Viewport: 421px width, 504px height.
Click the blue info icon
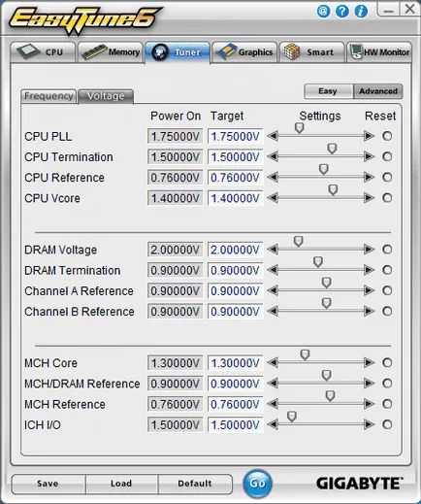pyautogui.click(x=361, y=12)
